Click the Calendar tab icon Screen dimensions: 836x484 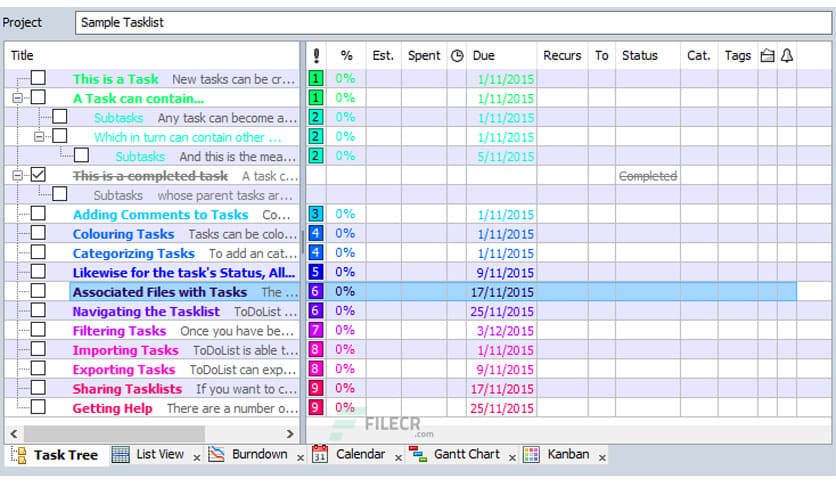point(320,455)
